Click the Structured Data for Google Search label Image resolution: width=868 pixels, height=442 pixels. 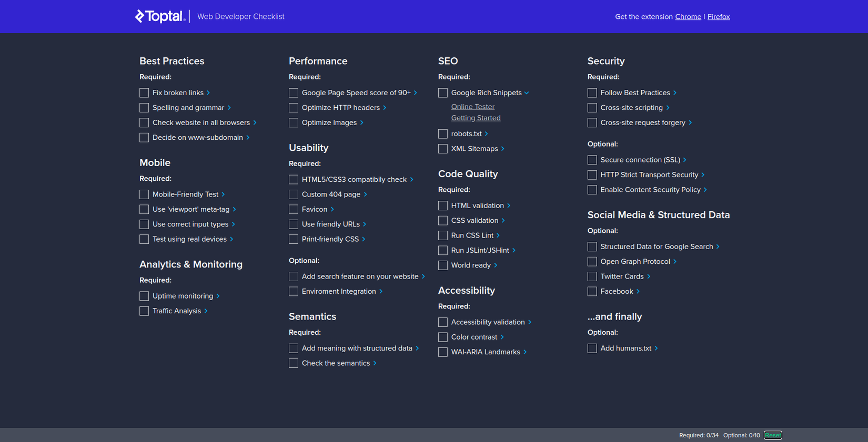pyautogui.click(x=657, y=246)
